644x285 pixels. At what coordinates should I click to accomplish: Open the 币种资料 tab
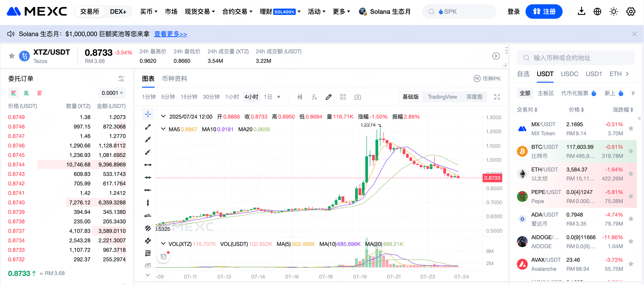[x=175, y=79]
